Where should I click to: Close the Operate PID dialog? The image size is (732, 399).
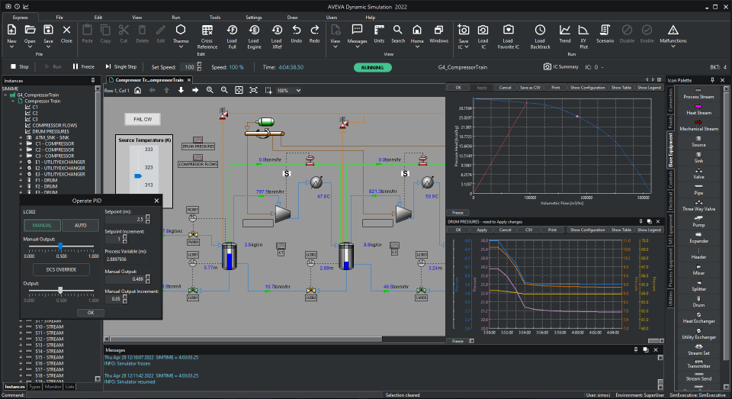[156, 201]
